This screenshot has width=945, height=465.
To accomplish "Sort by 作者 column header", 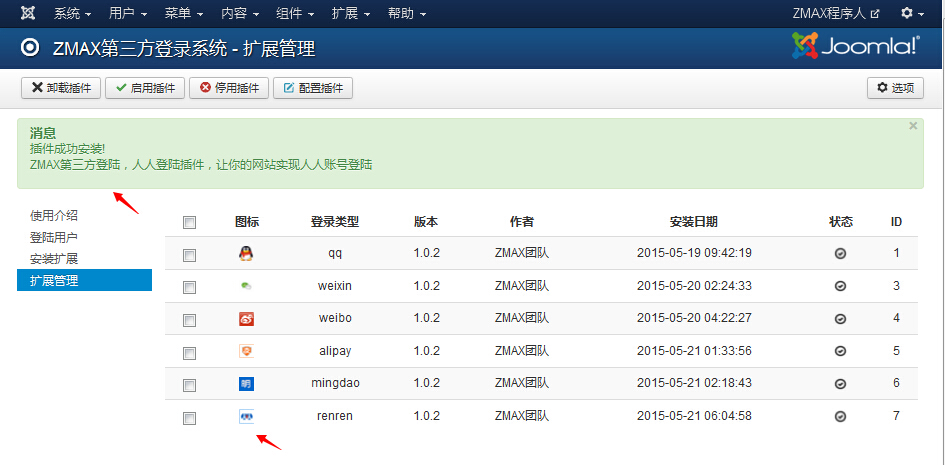I will (521, 222).
